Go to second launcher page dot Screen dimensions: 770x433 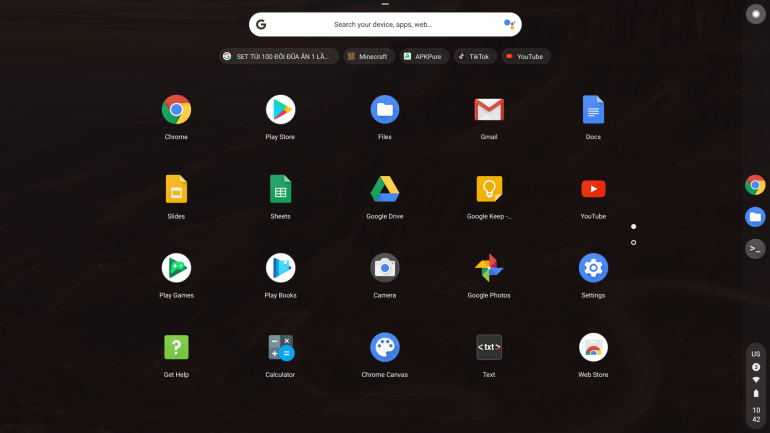633,243
